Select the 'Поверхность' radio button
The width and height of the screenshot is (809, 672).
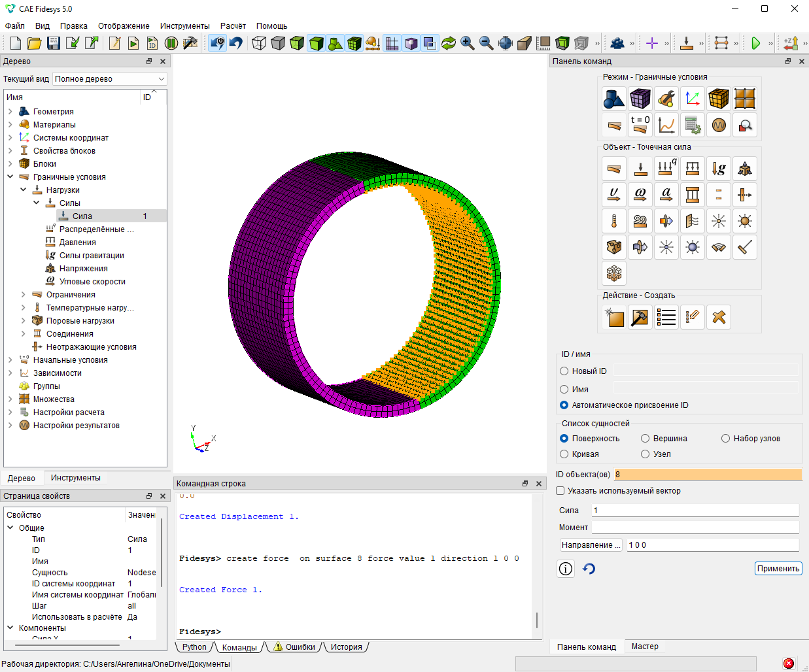tap(564, 439)
